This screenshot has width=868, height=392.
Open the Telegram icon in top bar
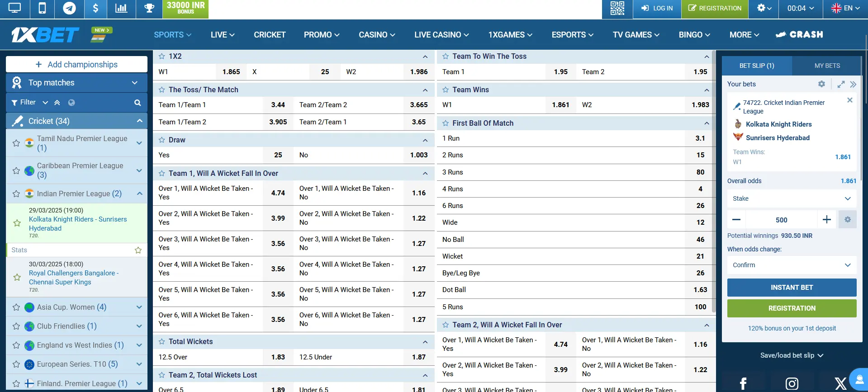(x=69, y=8)
